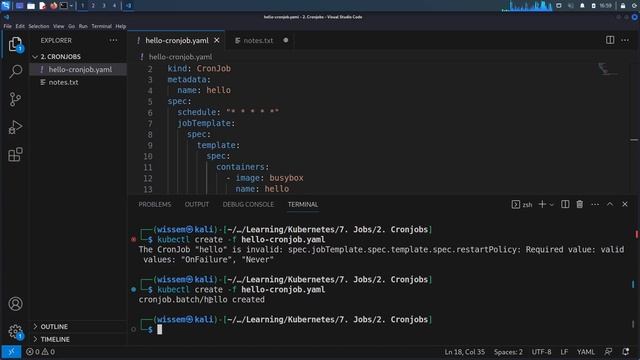
Task: Open the lock screen icon in top panel
Action: tap(623, 6)
